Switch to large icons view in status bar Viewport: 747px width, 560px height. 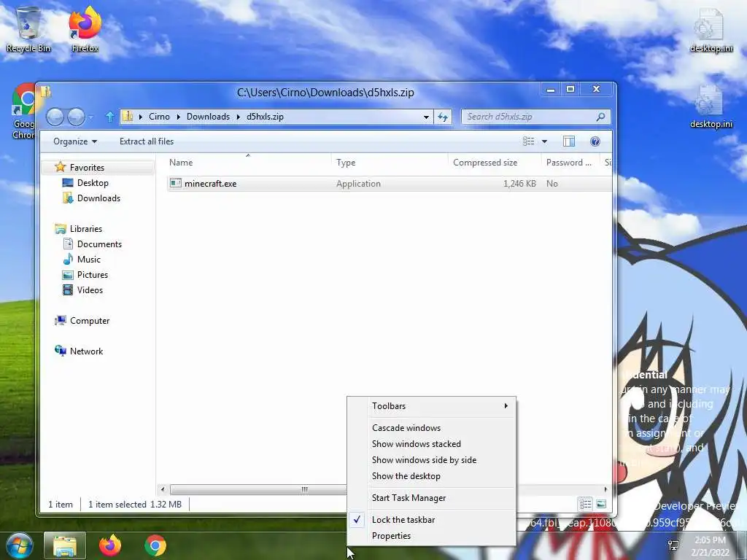point(601,504)
